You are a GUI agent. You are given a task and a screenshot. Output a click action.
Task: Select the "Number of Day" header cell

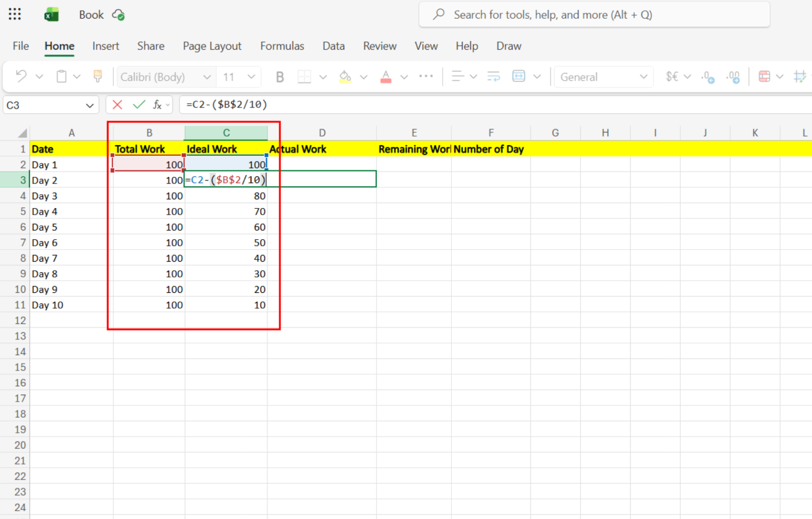pos(491,149)
